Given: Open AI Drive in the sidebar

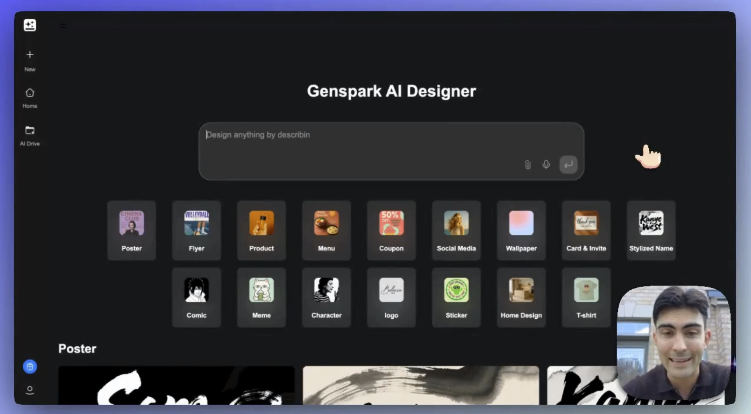Looking at the screenshot, I should click(x=30, y=136).
